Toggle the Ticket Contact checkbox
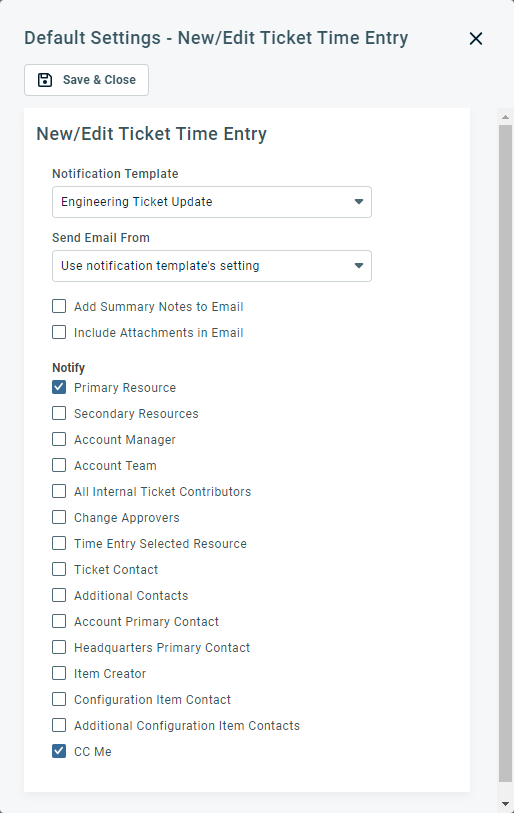 tap(59, 569)
